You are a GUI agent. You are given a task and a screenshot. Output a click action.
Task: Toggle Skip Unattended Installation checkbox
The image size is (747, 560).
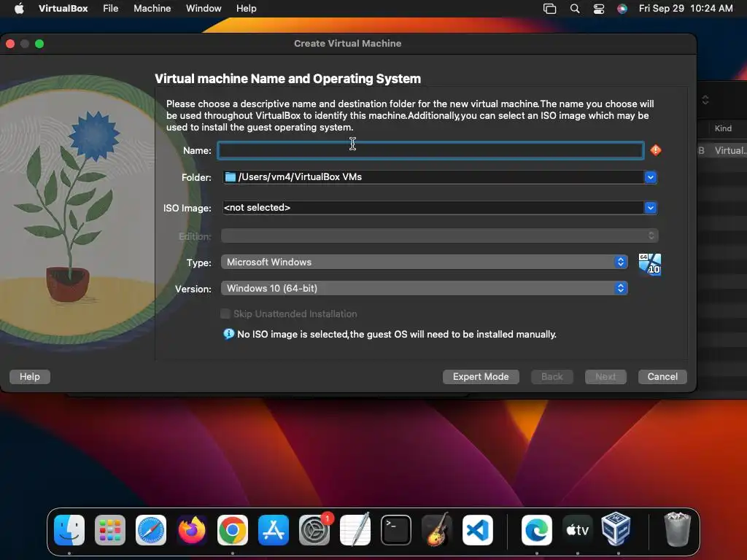tap(225, 314)
